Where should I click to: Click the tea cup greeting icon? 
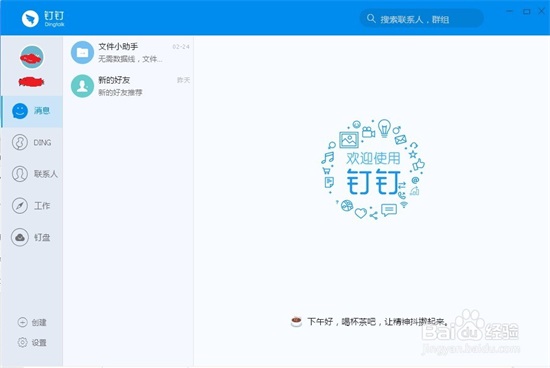296,322
